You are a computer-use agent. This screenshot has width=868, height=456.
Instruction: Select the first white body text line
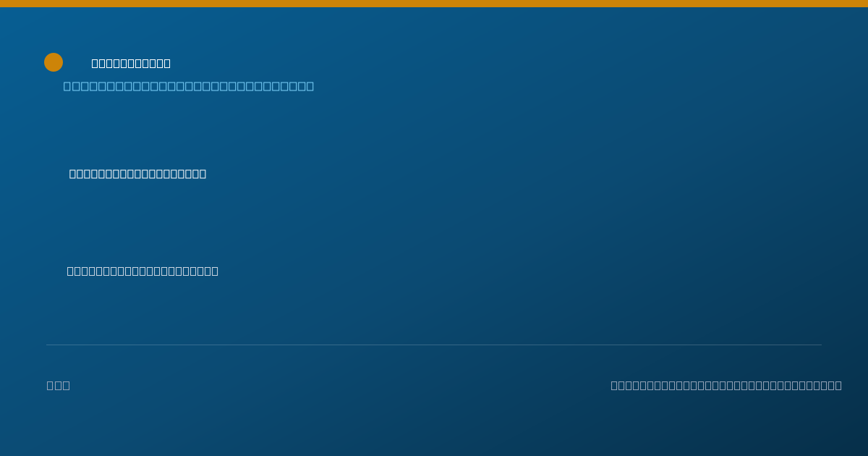pyautogui.click(x=137, y=174)
